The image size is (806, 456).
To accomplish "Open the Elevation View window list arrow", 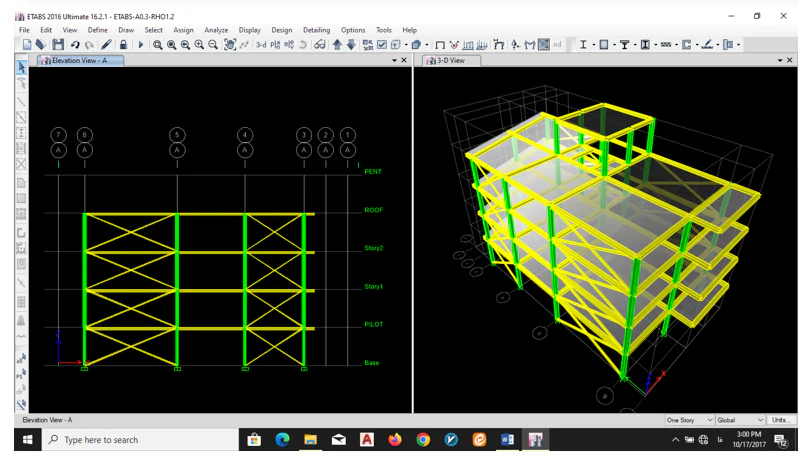I will [394, 61].
